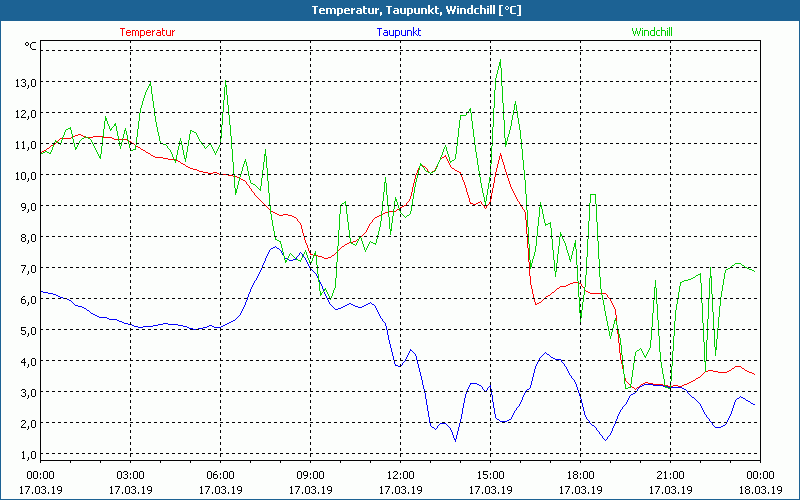Select the 13,0 y-axis value label
Image resolution: width=800 pixels, height=500 pixels.
pyautogui.click(x=25, y=82)
